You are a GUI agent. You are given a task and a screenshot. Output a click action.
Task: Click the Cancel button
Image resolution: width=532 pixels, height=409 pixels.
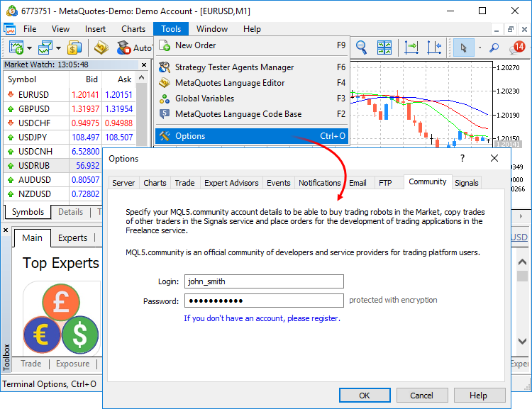(421, 396)
